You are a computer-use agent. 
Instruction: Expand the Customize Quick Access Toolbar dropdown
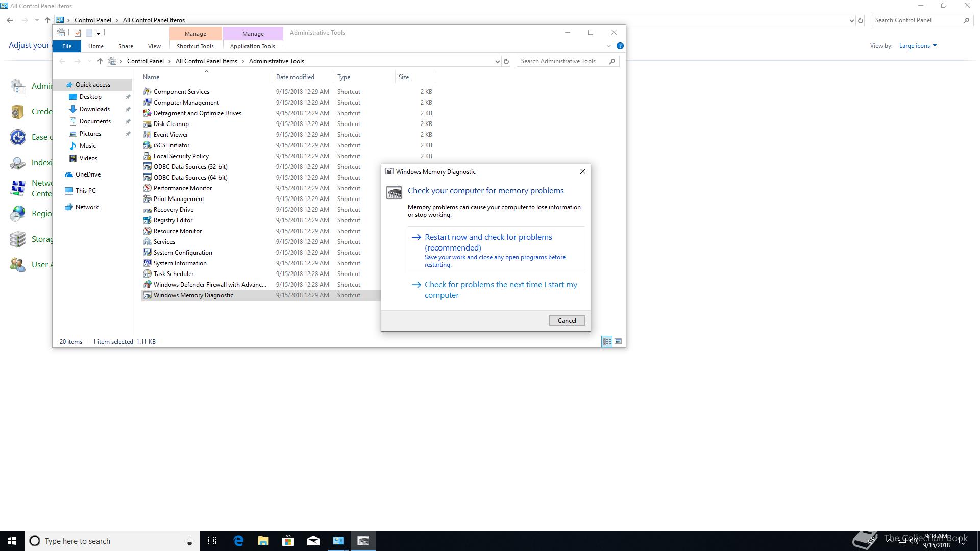pos(98,33)
